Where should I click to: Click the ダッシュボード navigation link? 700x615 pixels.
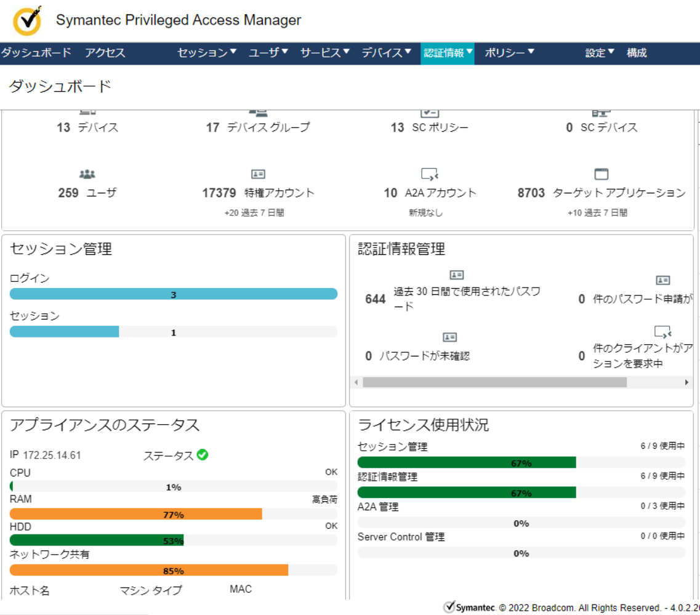point(34,53)
